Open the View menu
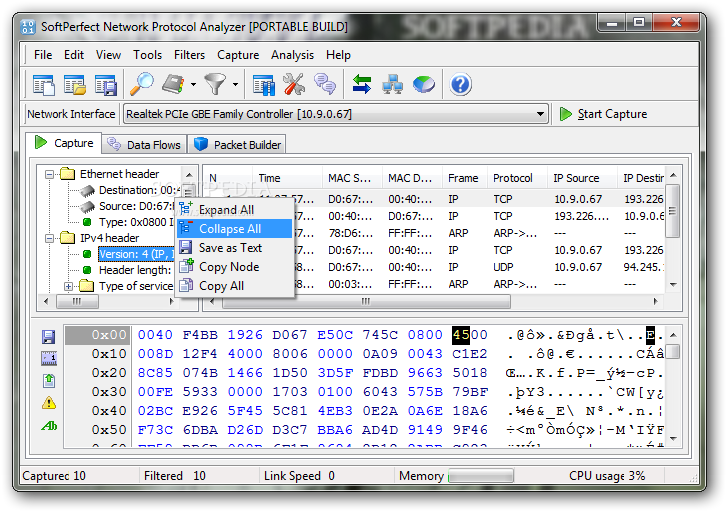The image size is (727, 512). click(x=108, y=55)
